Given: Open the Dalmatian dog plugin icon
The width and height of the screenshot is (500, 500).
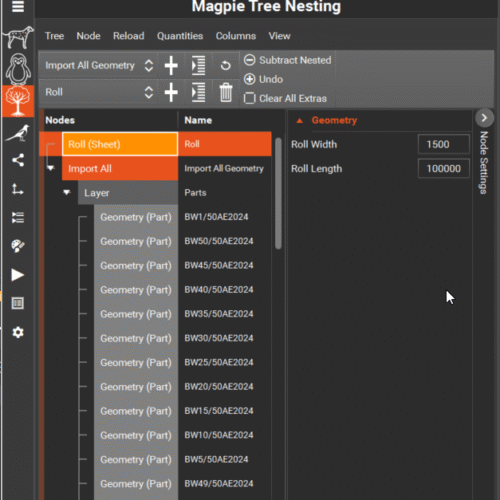Looking at the screenshot, I should click(x=18, y=37).
